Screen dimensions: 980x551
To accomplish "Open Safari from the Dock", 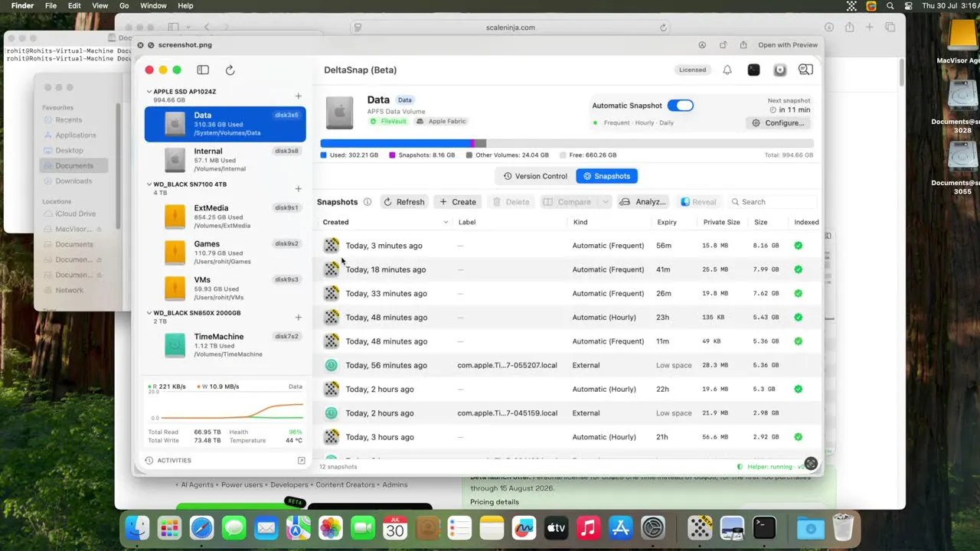I will [x=202, y=527].
